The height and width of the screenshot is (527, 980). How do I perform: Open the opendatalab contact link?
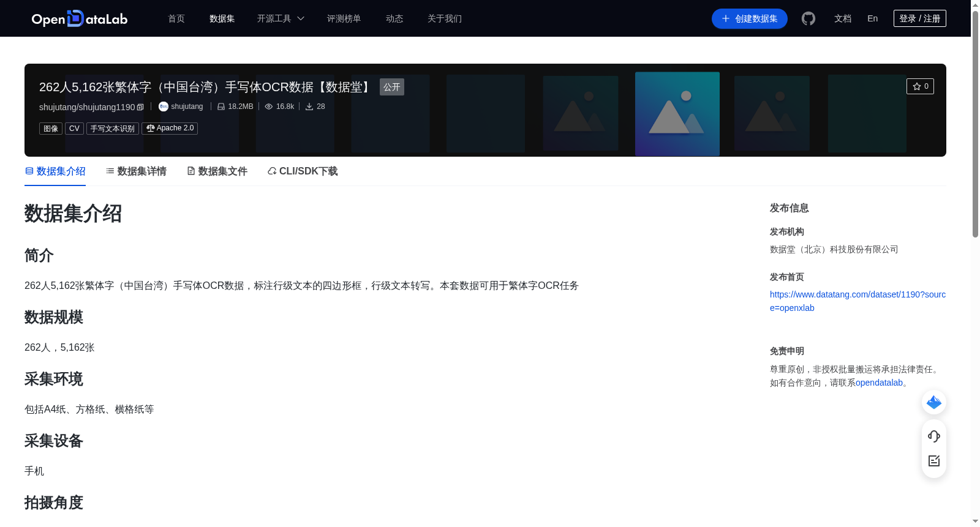click(879, 383)
